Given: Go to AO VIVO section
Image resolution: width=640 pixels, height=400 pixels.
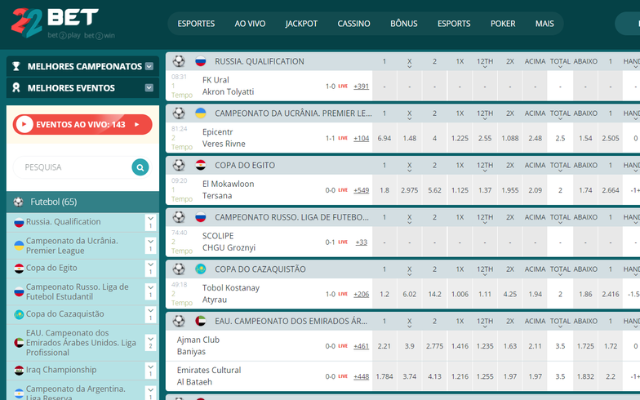Looking at the screenshot, I should pos(250,24).
